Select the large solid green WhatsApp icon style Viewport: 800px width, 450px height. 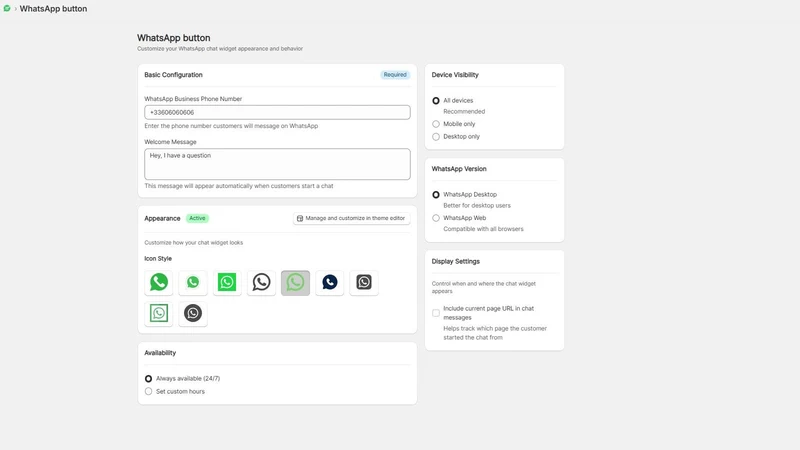click(159, 282)
